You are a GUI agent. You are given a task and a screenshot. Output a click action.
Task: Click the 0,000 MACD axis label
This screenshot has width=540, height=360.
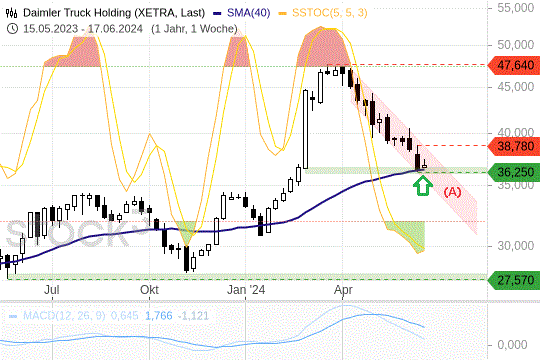[512, 344]
